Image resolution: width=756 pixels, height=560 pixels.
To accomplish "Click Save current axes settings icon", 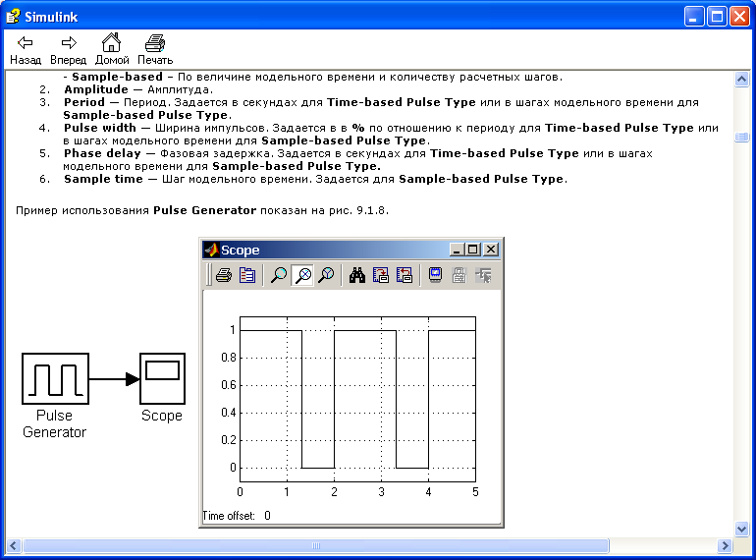I will 381,275.
